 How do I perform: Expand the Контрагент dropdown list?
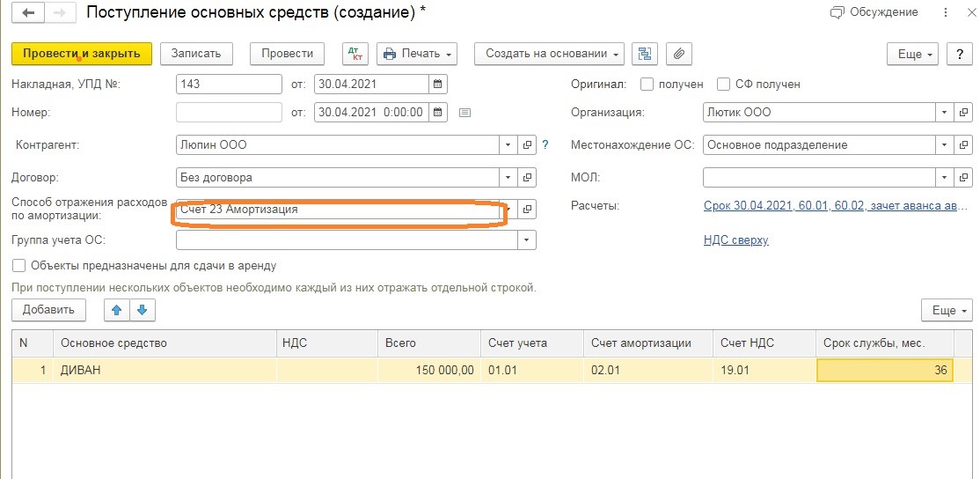(x=508, y=145)
